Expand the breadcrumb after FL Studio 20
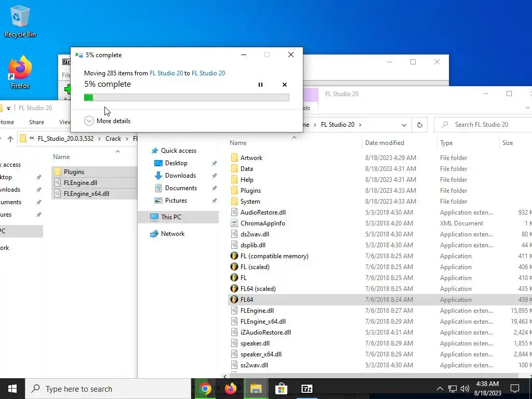Viewport: 532px width, 399px height. click(x=360, y=125)
